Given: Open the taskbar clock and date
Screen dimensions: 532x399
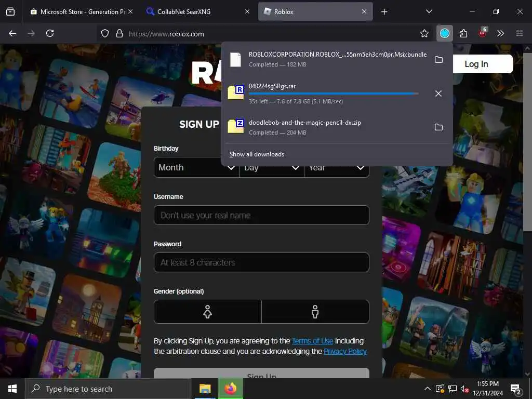Looking at the screenshot, I should coord(487,389).
